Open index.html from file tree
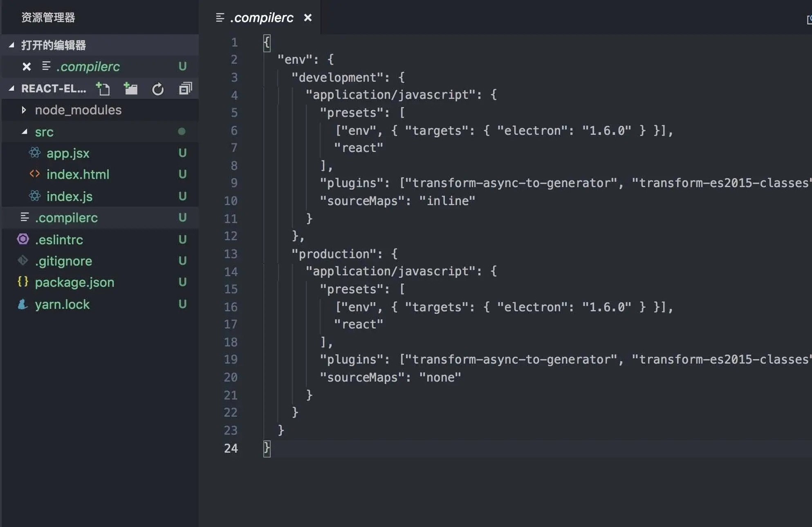 point(78,174)
